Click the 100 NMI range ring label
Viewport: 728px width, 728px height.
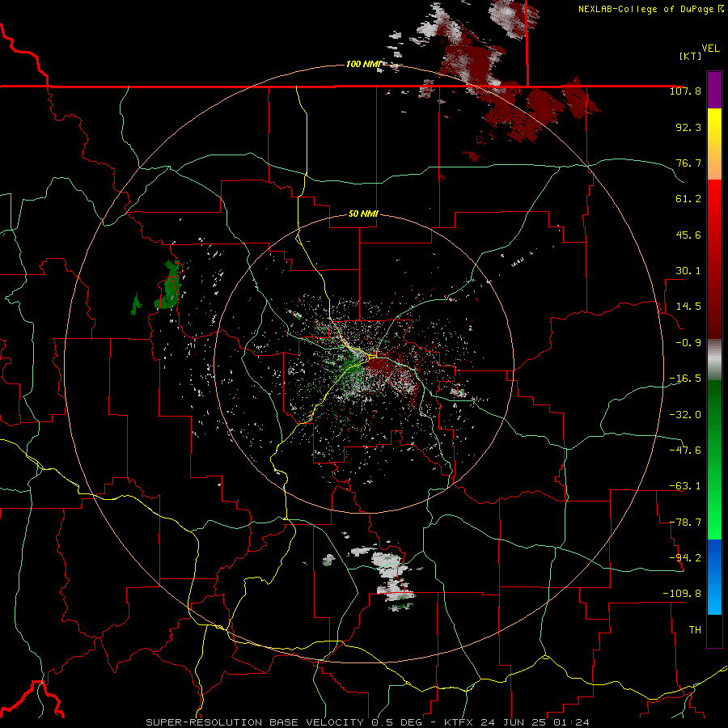363,64
